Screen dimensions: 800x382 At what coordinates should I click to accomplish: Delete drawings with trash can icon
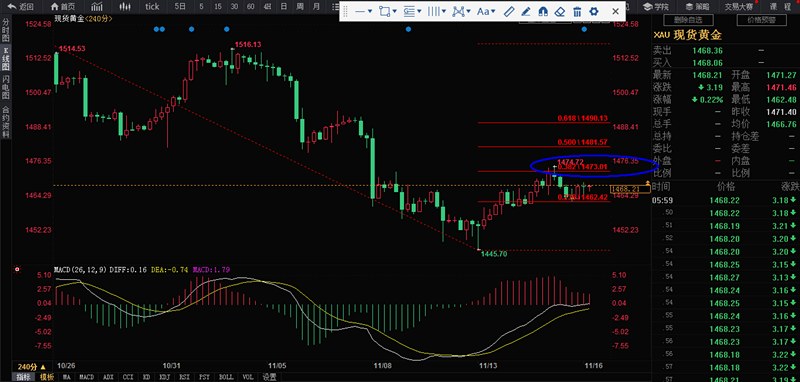577,11
